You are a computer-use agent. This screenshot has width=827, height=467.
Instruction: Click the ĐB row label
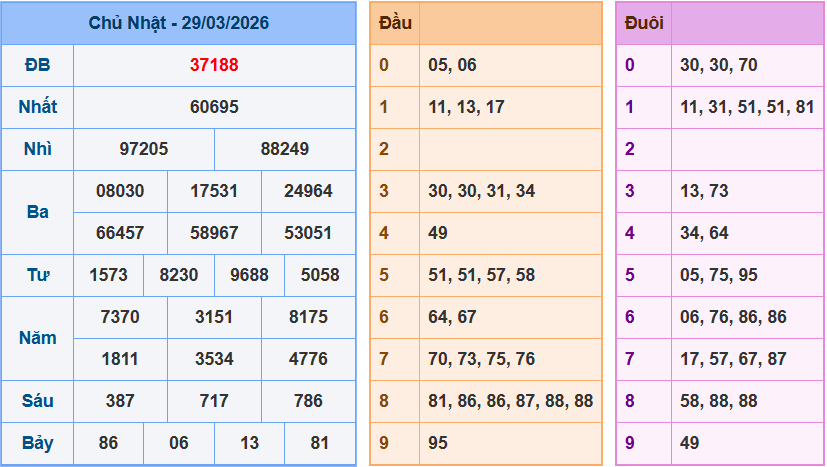click(38, 65)
